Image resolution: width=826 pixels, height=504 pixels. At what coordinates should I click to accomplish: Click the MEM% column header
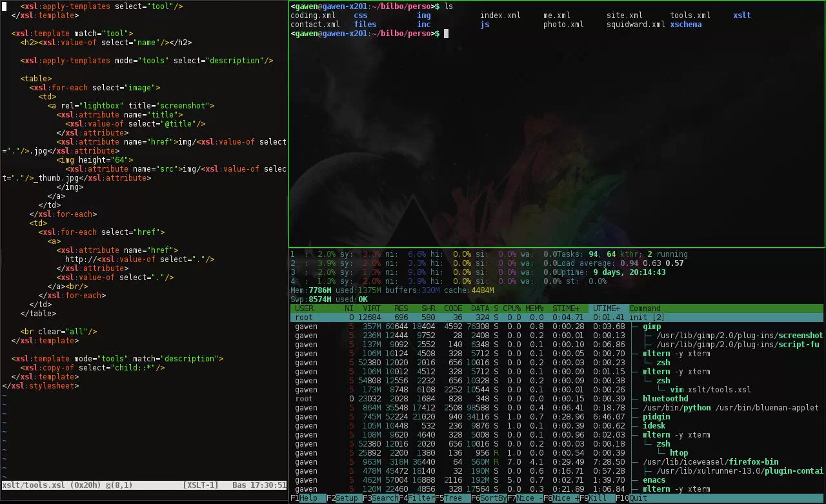(x=534, y=308)
